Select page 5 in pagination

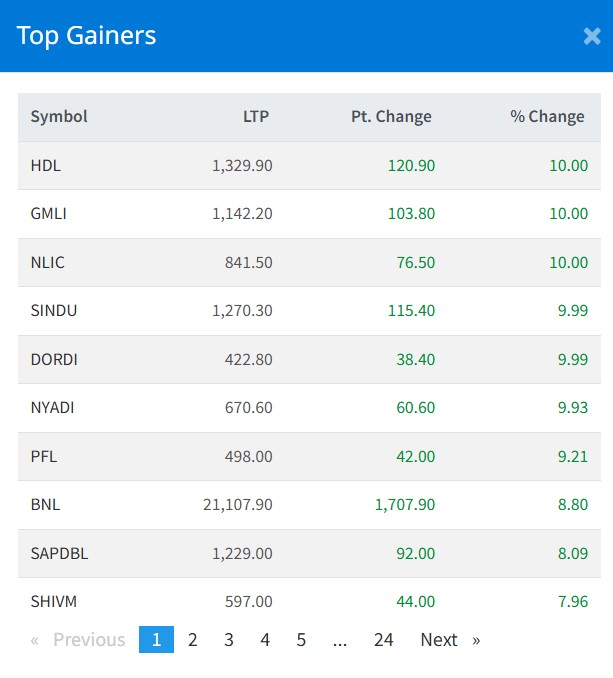pyautogui.click(x=301, y=640)
